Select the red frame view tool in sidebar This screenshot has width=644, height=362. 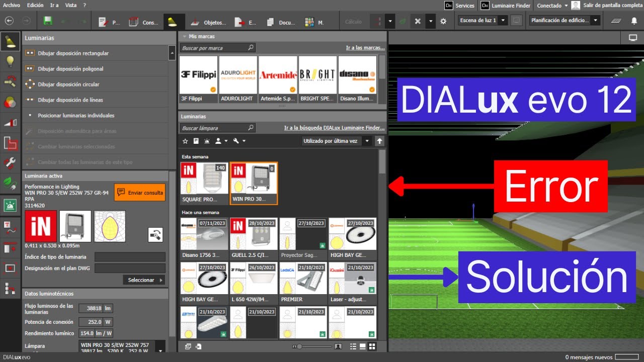[x=10, y=267]
